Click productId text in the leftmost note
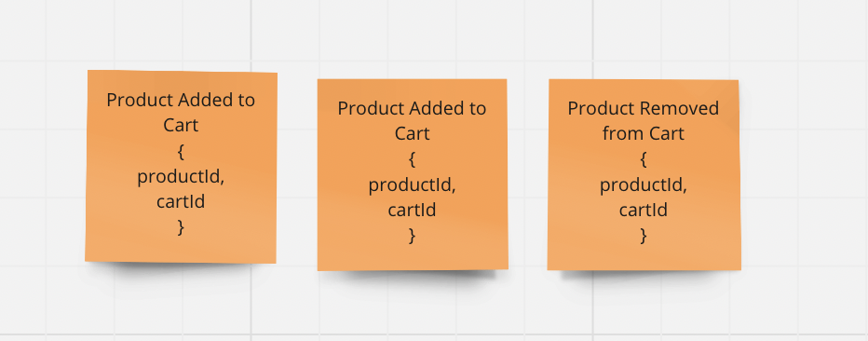The image size is (868, 341). point(181,177)
